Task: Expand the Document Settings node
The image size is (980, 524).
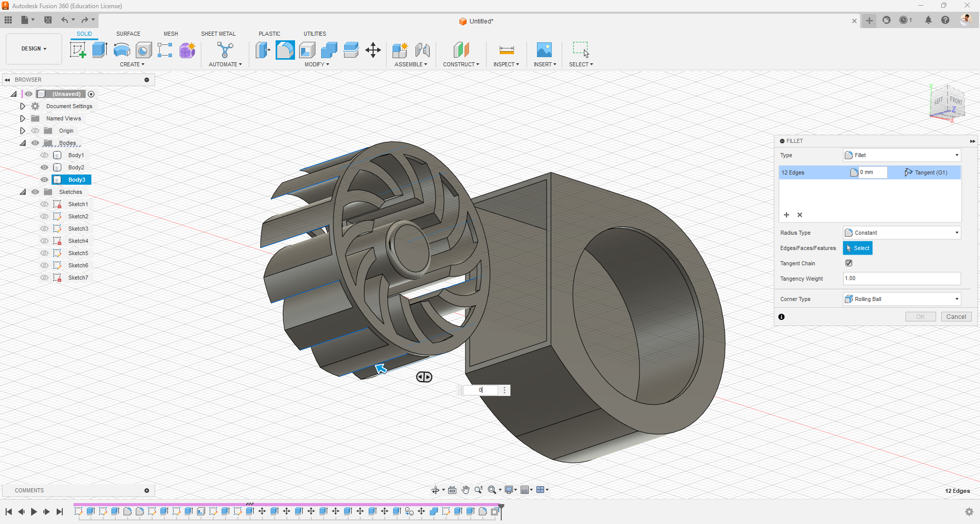Action: [22, 106]
